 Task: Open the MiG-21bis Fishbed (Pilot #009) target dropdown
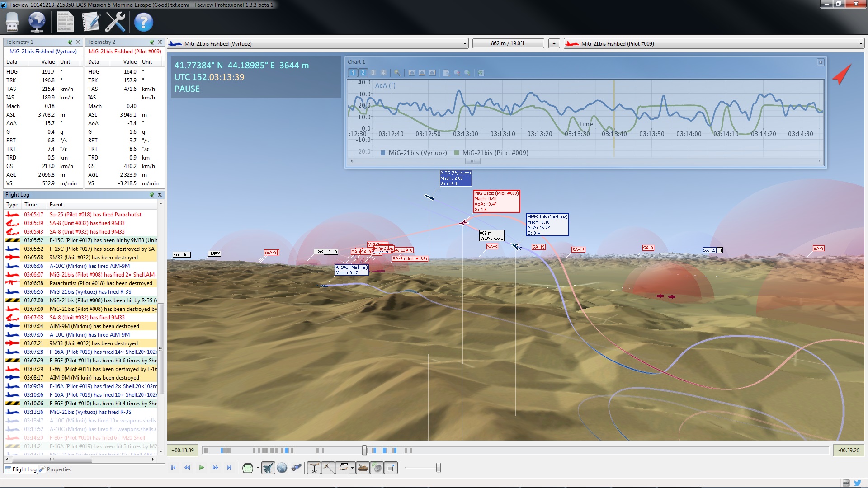[x=860, y=44]
